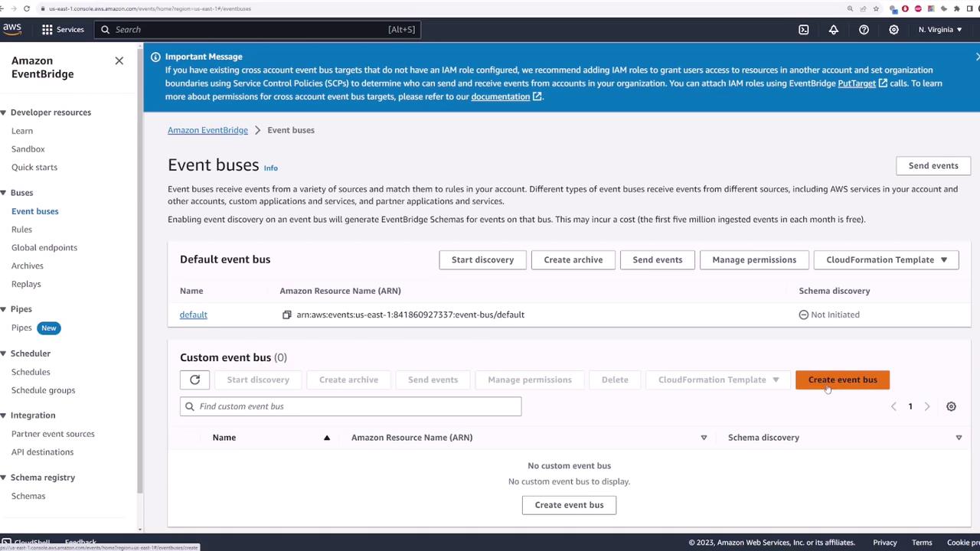Close the Amazon EventBridge side navigation
The image size is (980, 551).
click(119, 60)
